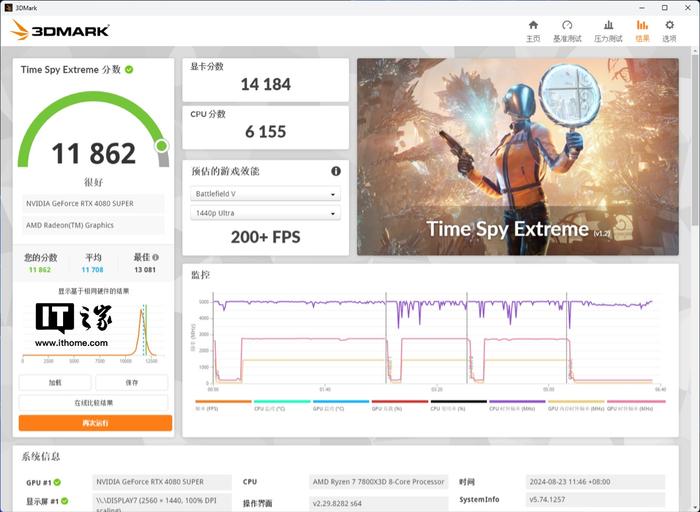Click the overall score 11 862
This screenshot has height=512, width=700.
[x=93, y=153]
